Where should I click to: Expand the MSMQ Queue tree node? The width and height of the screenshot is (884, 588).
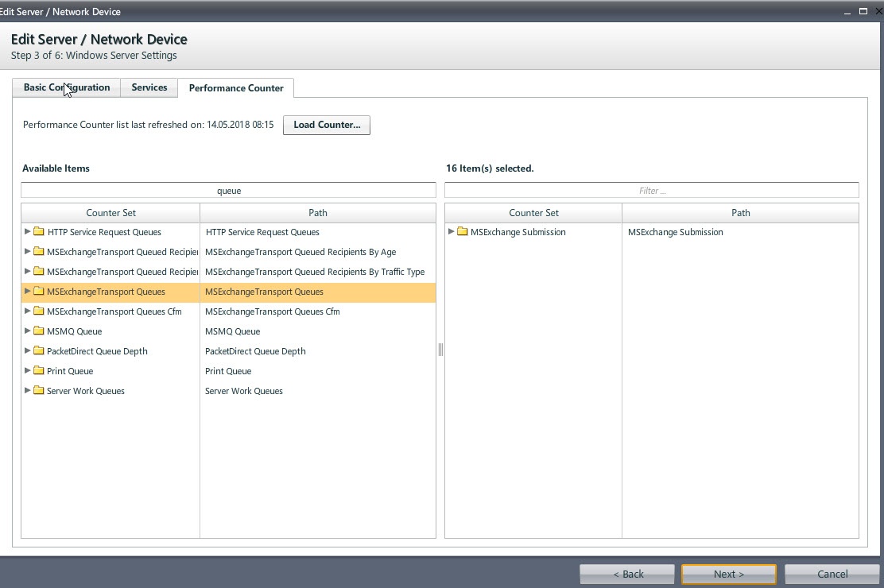tap(28, 331)
